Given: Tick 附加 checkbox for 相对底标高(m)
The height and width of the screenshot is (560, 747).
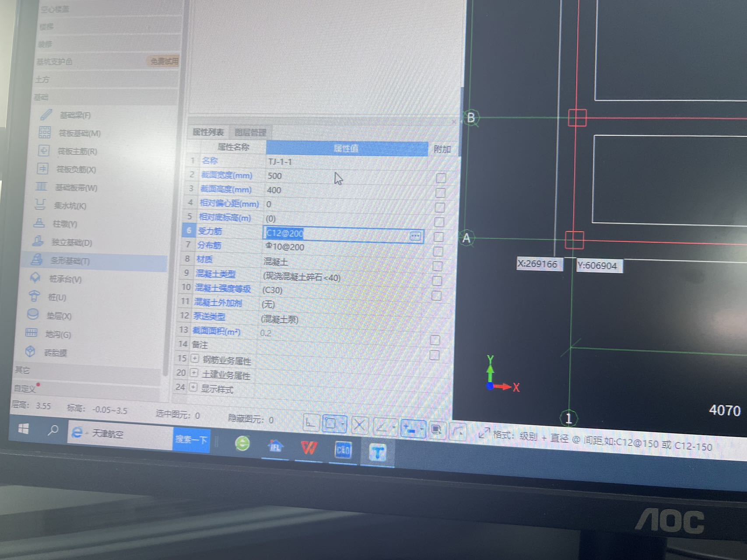Looking at the screenshot, I should tap(439, 222).
